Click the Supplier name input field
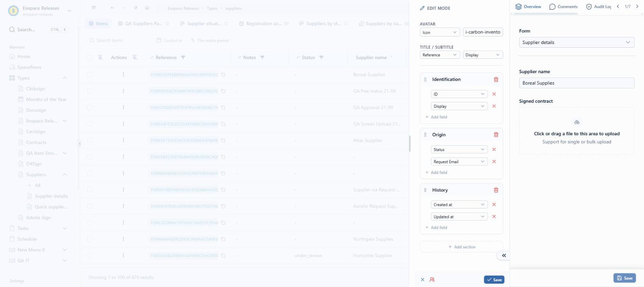Viewport: 644px width, 287px height. tap(577, 83)
